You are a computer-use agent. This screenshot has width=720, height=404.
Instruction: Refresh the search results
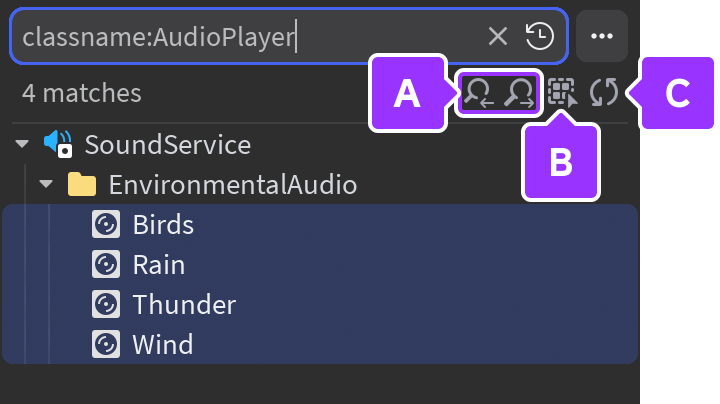[x=603, y=94]
